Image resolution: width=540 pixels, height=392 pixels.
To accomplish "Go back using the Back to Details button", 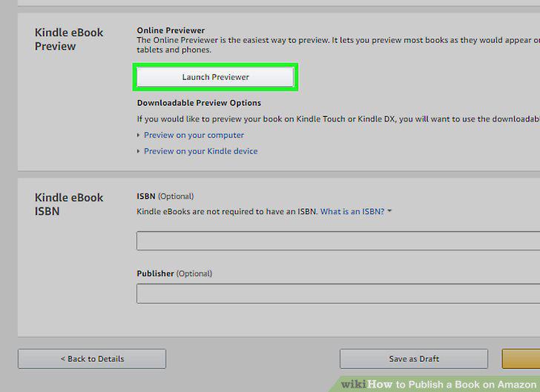I will point(92,359).
